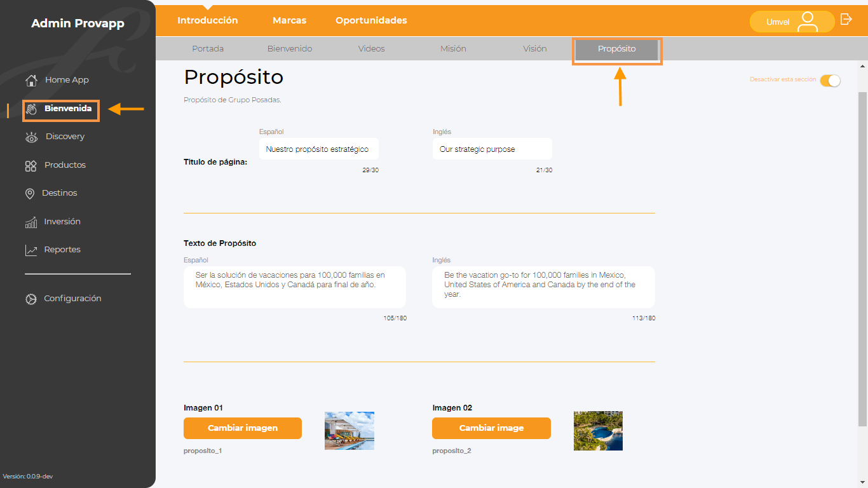This screenshot has height=488, width=868.
Task: Click the Inversión bar chart icon
Action: (31, 222)
